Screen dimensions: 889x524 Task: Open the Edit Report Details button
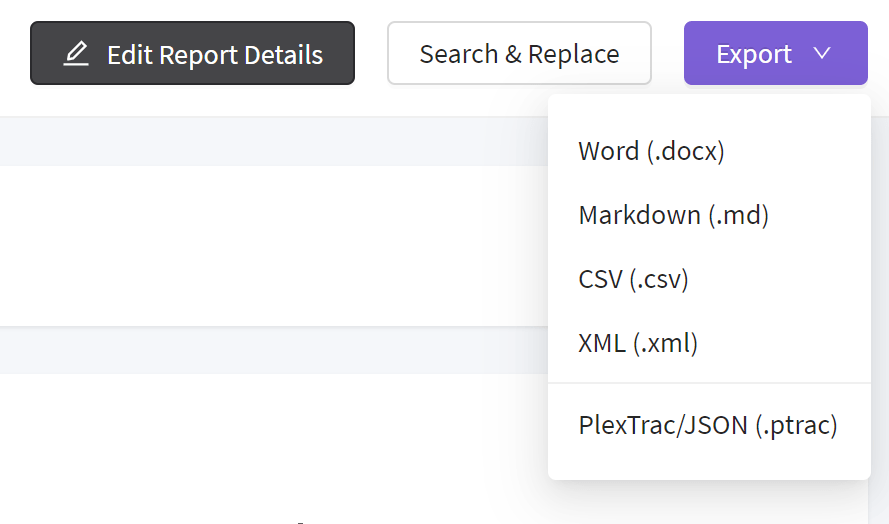[x=192, y=54]
